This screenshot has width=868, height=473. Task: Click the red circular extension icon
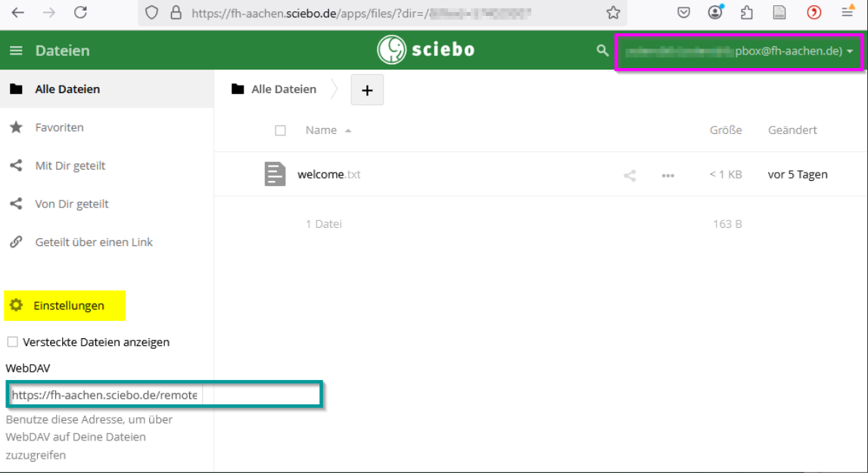(x=814, y=12)
